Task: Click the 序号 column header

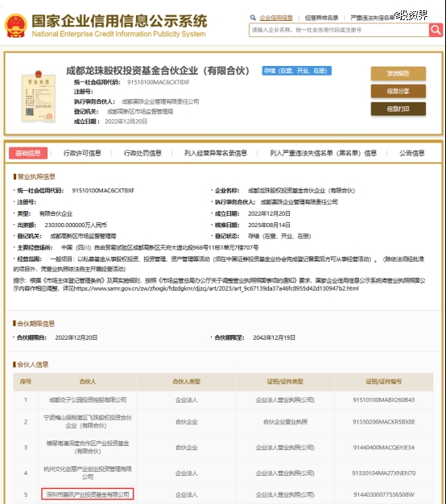Action: (x=26, y=382)
